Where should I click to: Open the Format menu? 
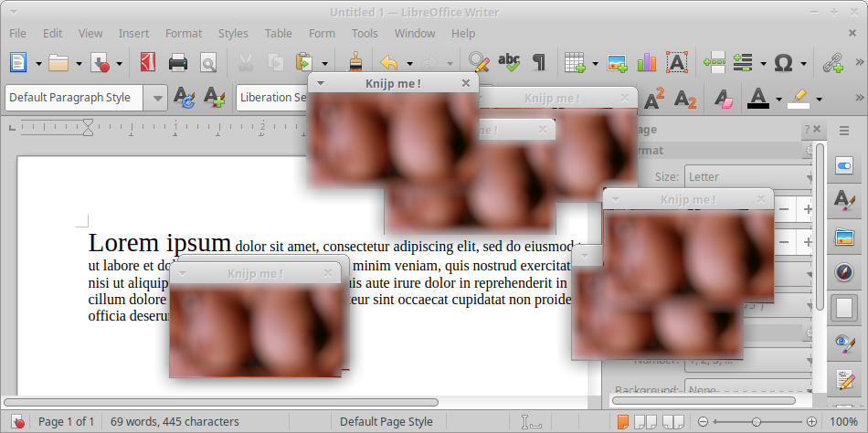pos(184,33)
